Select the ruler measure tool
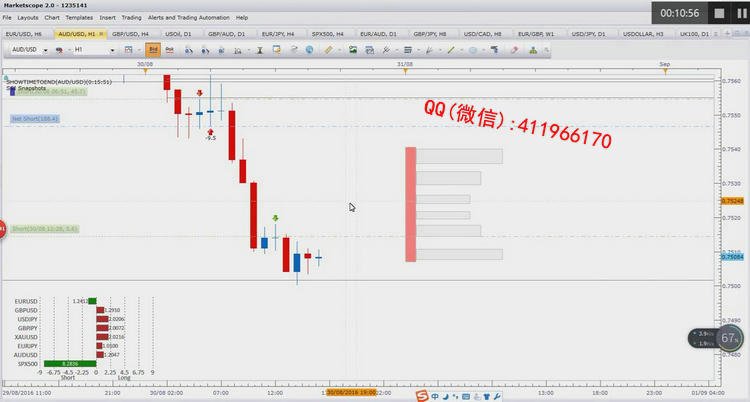Screen dimensions: 750x402 coord(329,50)
